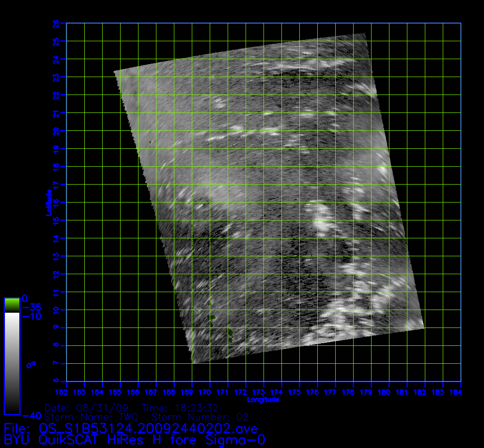Click the Longitude axis title

tap(264, 399)
